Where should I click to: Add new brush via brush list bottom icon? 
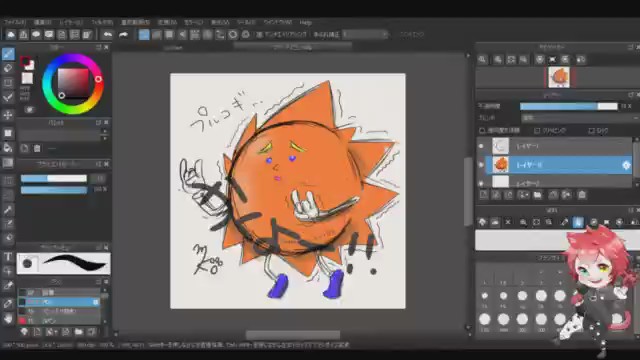pyautogui.click(x=37, y=332)
